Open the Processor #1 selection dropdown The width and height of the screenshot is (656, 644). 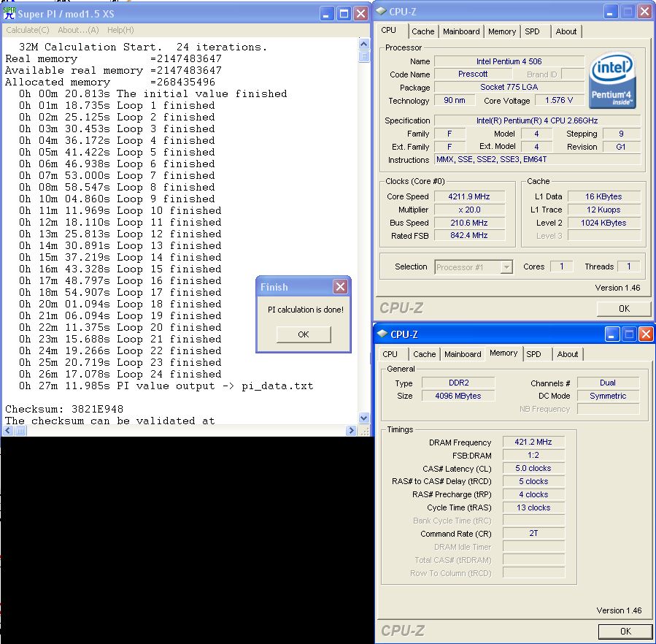(506, 267)
